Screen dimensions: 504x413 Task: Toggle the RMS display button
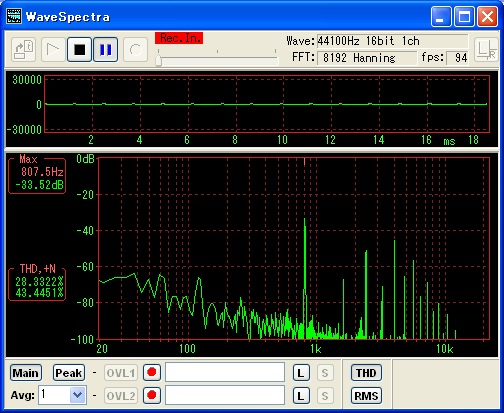click(366, 396)
